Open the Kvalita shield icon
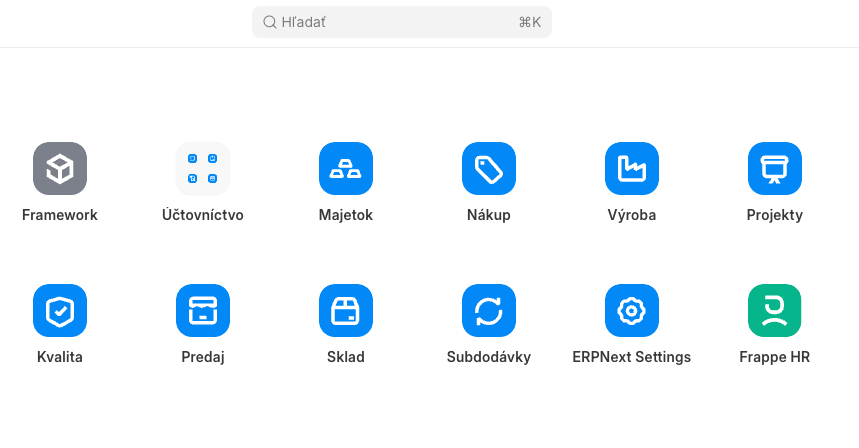Screen dimensions: 859x448 (60, 311)
